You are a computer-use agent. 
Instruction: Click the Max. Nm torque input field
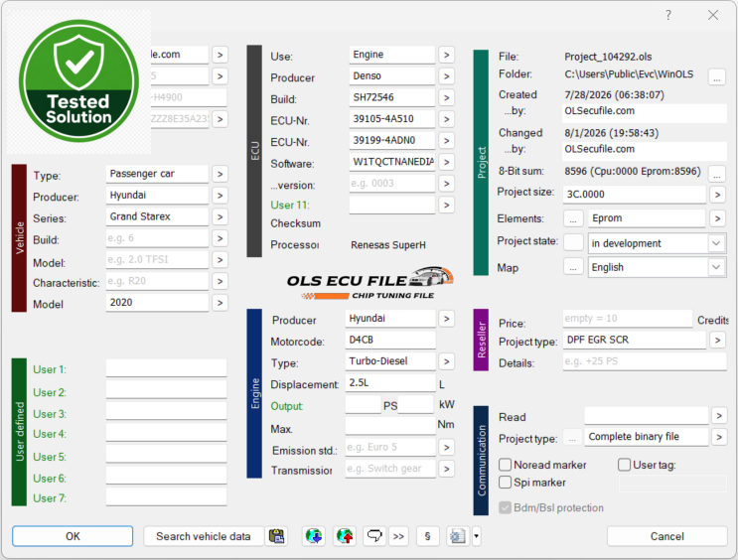coord(390,425)
